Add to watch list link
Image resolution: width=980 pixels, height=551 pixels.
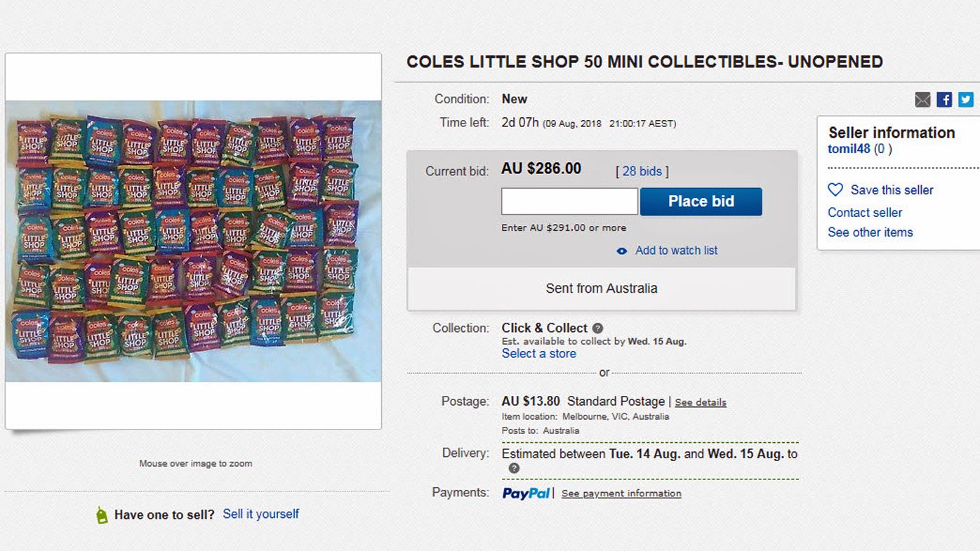click(x=676, y=251)
